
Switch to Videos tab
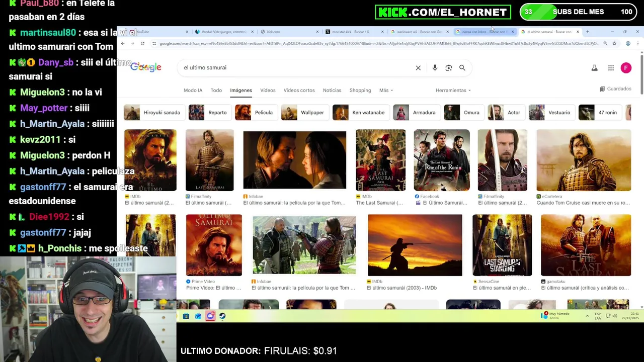(268, 90)
